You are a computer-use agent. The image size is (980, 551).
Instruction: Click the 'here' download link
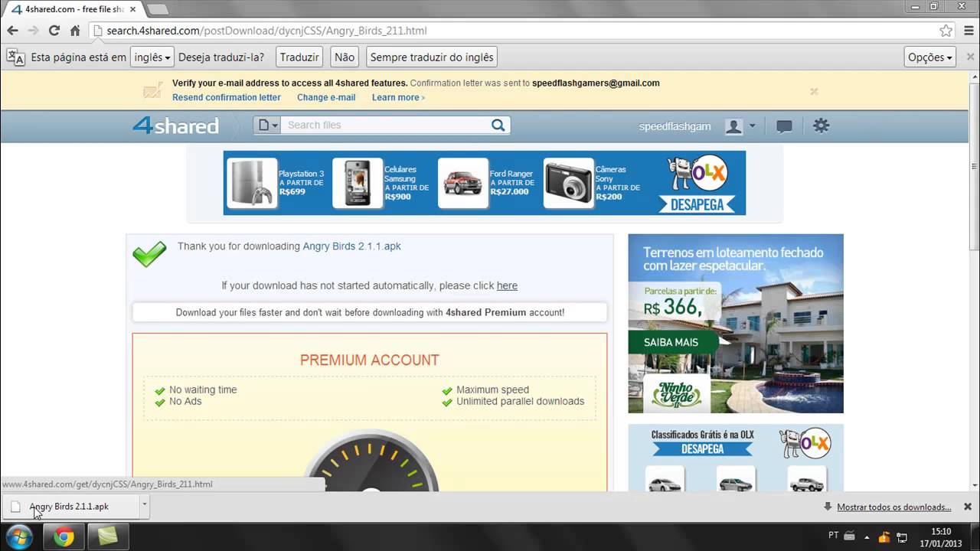pos(507,285)
